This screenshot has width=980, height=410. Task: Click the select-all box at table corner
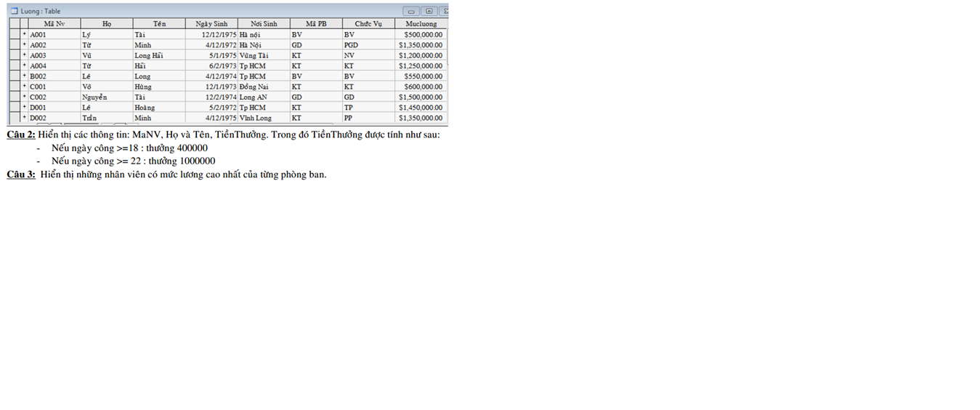click(14, 24)
